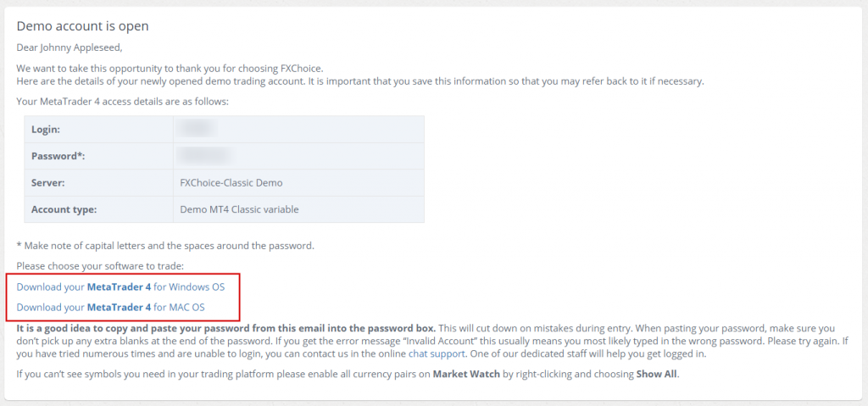Screen dimensions: 868x406
Task: Click the MetaTrader 4 access details line
Action: point(122,102)
